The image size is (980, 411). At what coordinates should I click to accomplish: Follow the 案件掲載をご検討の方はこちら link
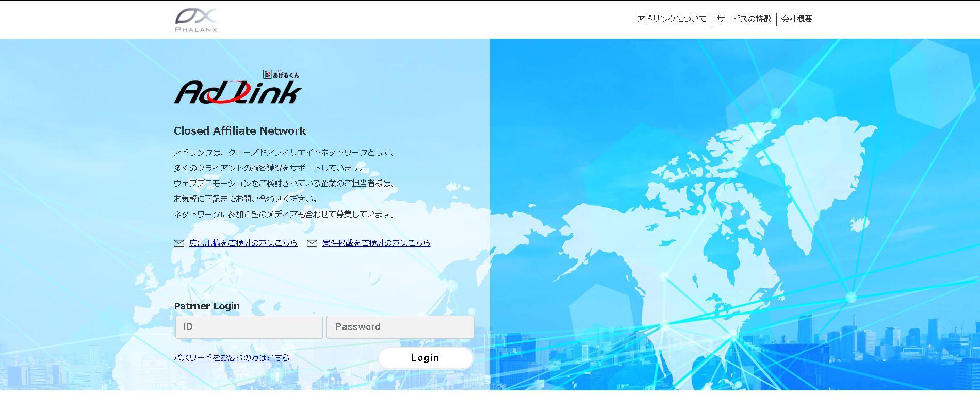tap(376, 243)
